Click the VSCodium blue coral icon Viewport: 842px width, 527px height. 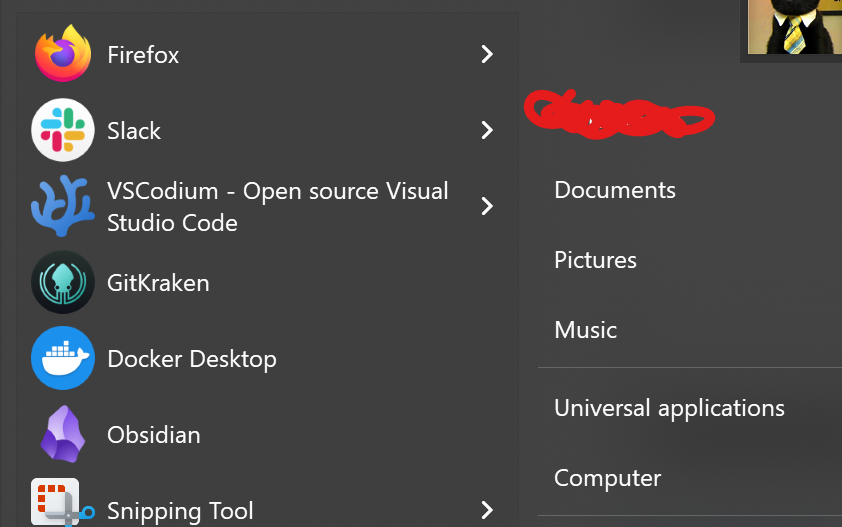(63, 206)
